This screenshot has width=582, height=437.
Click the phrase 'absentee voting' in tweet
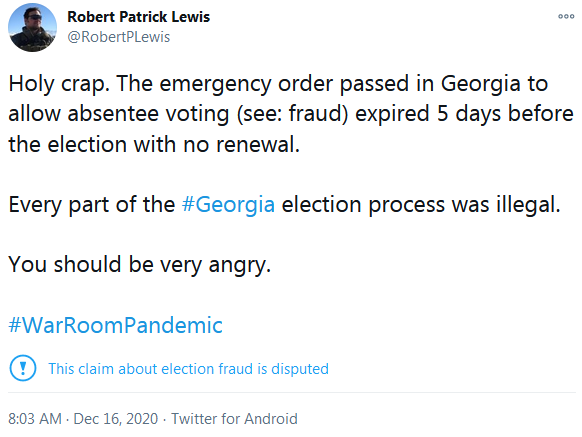[x=148, y=113]
